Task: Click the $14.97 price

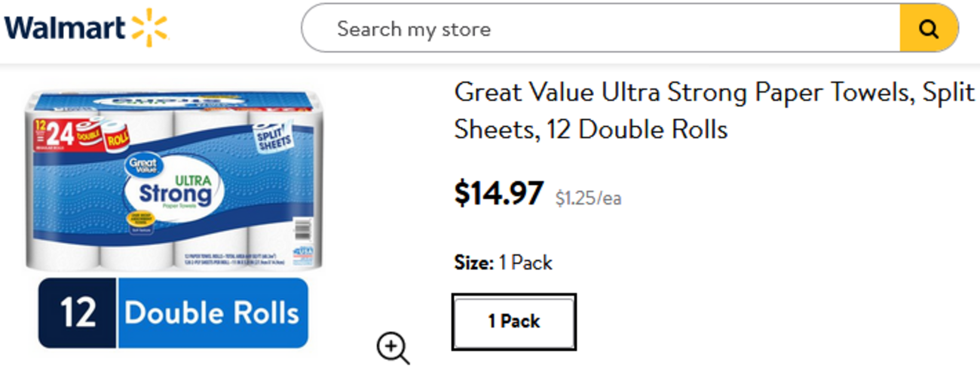Action: (x=498, y=194)
